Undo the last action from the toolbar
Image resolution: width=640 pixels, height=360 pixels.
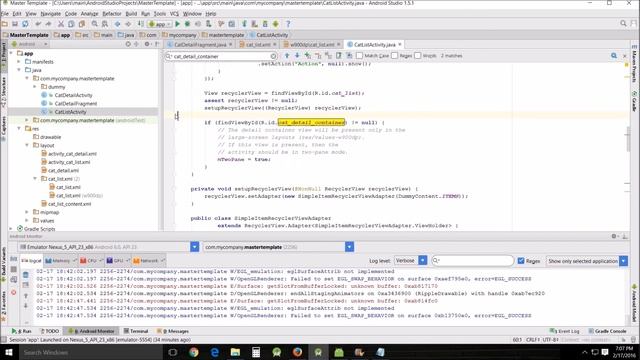(x=38, y=24)
